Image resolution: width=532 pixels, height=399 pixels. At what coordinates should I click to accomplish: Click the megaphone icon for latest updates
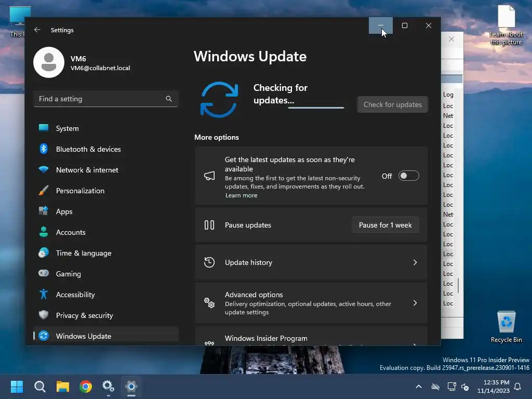209,176
